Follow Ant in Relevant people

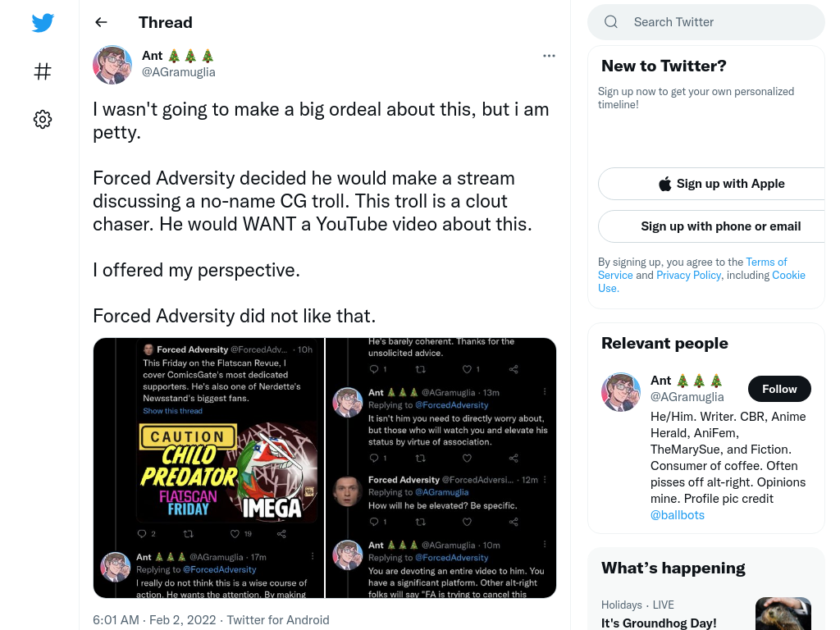click(779, 389)
